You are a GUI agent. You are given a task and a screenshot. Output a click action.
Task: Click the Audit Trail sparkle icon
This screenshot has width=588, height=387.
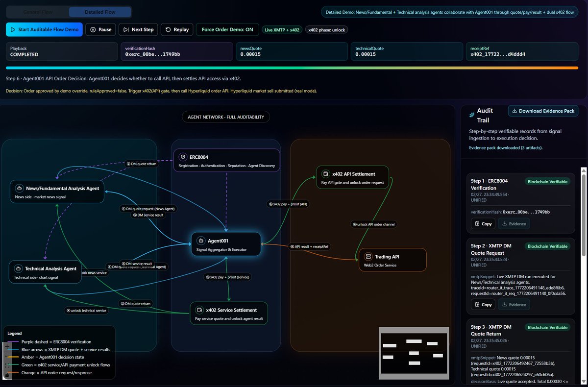(472, 115)
